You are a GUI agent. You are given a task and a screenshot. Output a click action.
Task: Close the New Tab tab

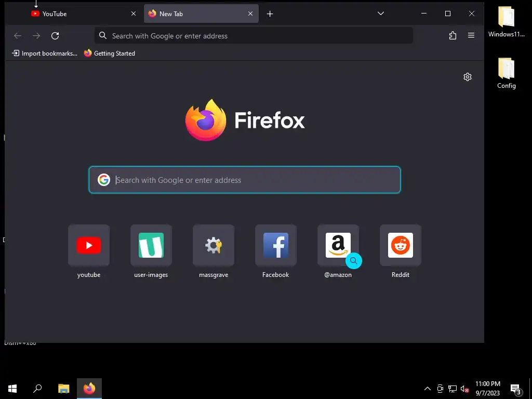250,14
